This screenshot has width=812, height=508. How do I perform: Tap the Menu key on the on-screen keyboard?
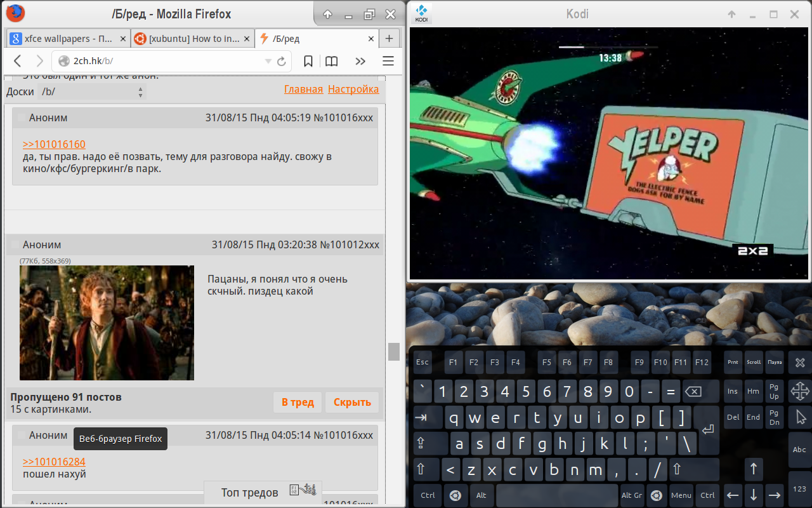pyautogui.click(x=681, y=495)
